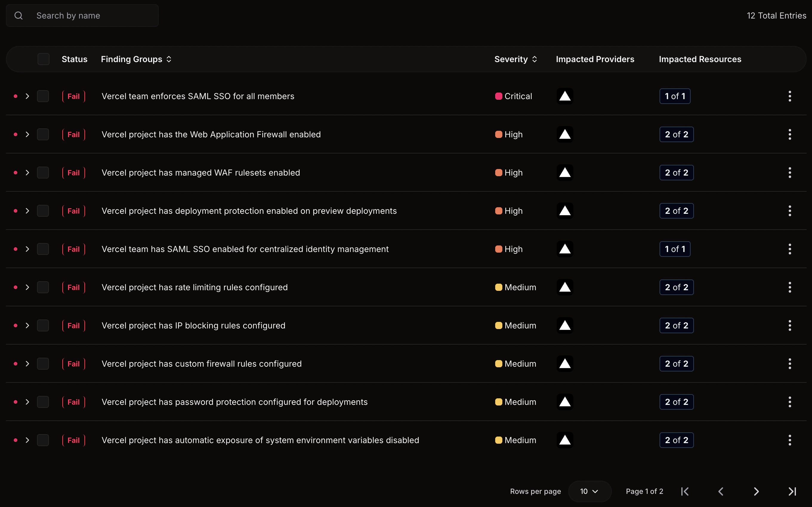812x507 pixels.
Task: Open actions menu for rate limiting rules row
Action: click(x=790, y=287)
